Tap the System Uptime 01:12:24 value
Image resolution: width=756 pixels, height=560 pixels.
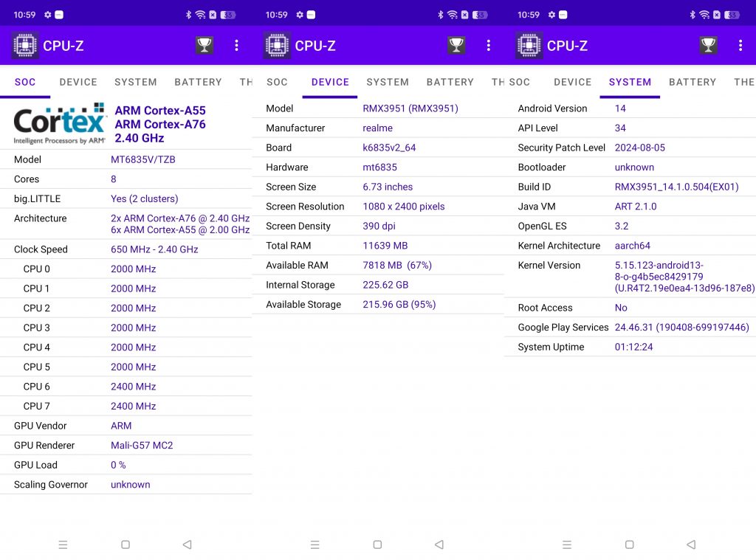point(633,347)
